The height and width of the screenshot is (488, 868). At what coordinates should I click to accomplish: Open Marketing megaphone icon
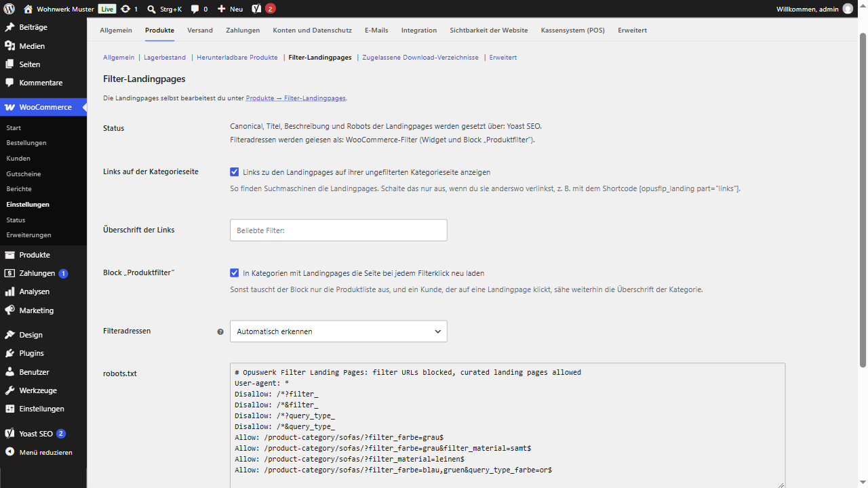point(9,310)
